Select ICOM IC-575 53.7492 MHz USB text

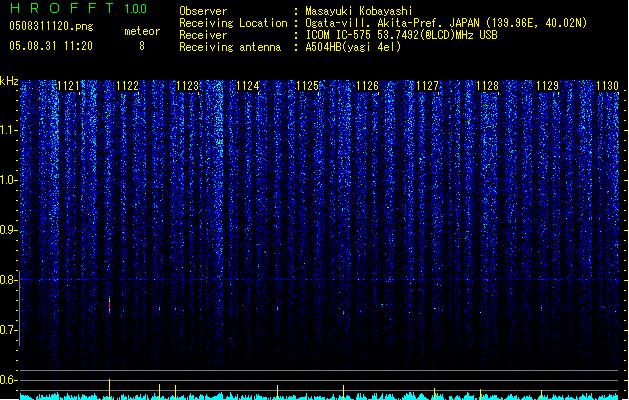(402, 35)
